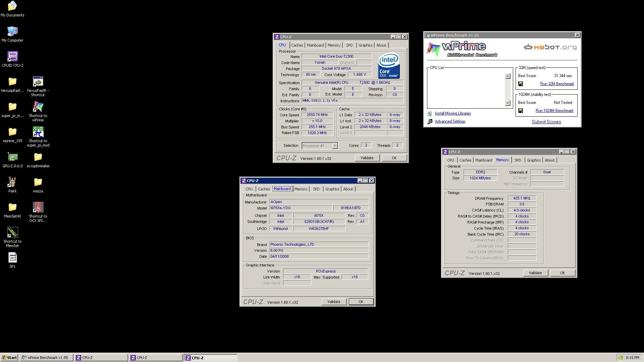Click Validate in Memory CPU-Z window
This screenshot has height=362, width=644.
pyautogui.click(x=535, y=273)
